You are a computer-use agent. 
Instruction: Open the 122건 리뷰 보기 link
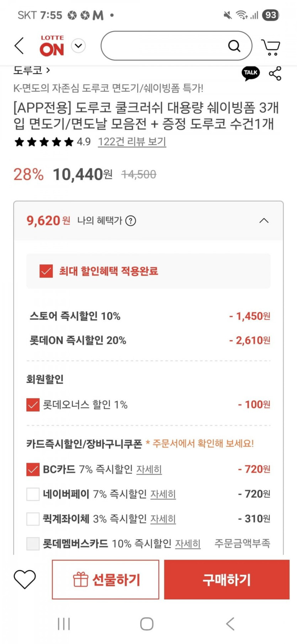[132, 142]
